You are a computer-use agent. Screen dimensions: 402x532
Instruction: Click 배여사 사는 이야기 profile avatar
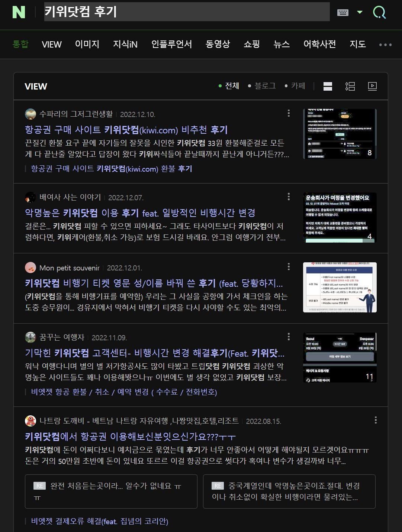tap(30, 197)
